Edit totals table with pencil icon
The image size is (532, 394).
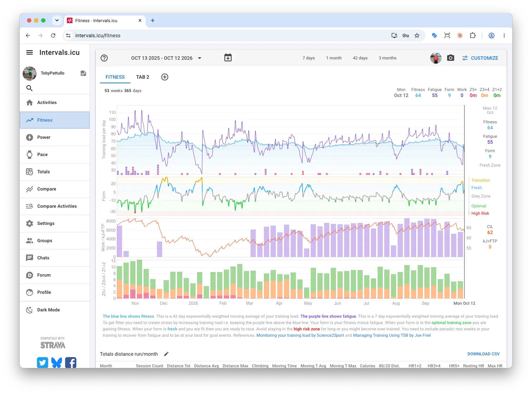[x=166, y=354]
